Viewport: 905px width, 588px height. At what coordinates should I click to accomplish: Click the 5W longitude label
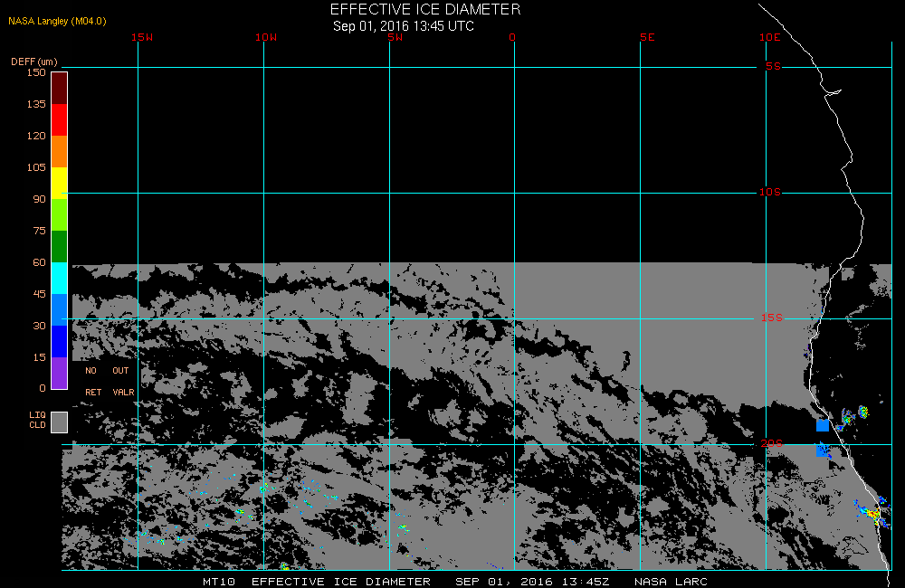click(395, 37)
